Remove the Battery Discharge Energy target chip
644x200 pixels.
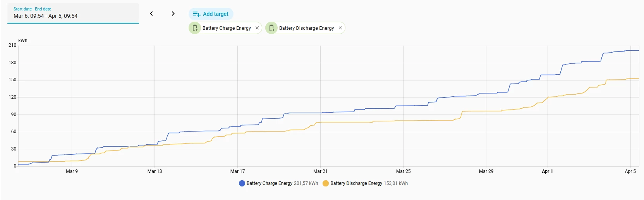tap(340, 28)
